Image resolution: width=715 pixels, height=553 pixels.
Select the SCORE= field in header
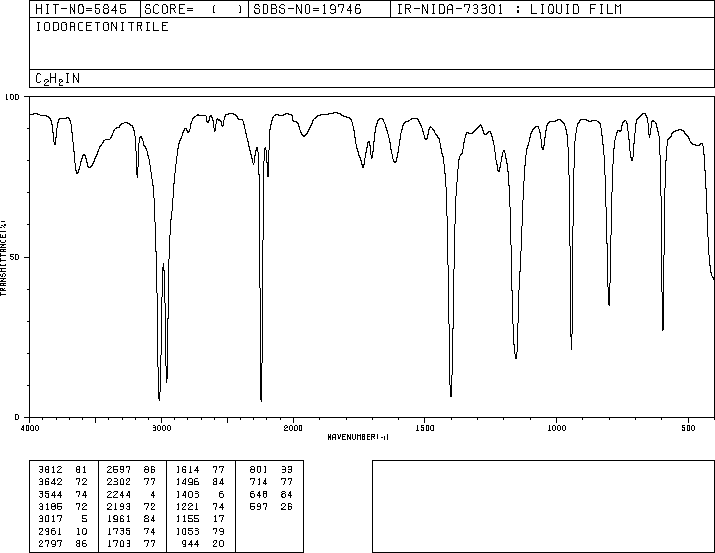[194, 9]
